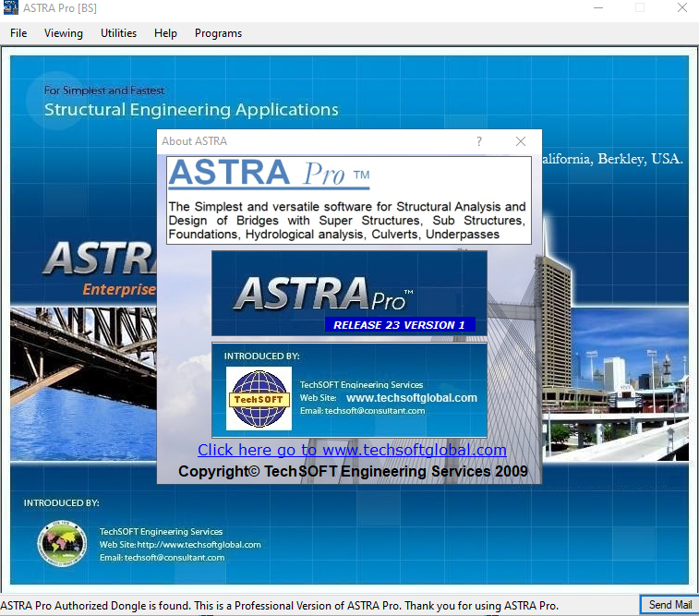Open the Help menu
Screen dimensions: 699x616
click(x=165, y=33)
